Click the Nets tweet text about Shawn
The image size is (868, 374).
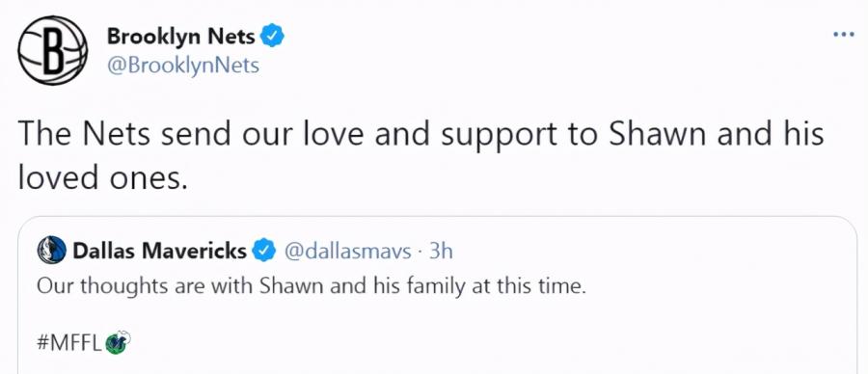(420, 158)
